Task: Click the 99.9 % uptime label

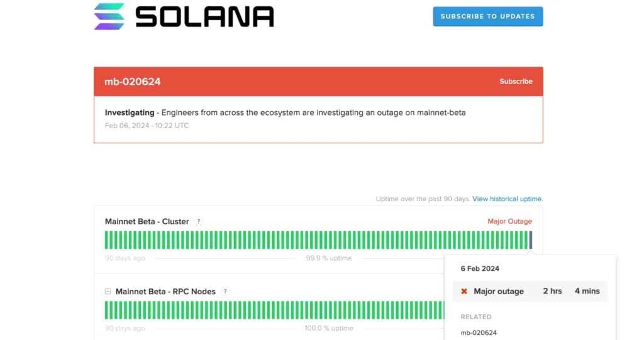Action: (328, 258)
